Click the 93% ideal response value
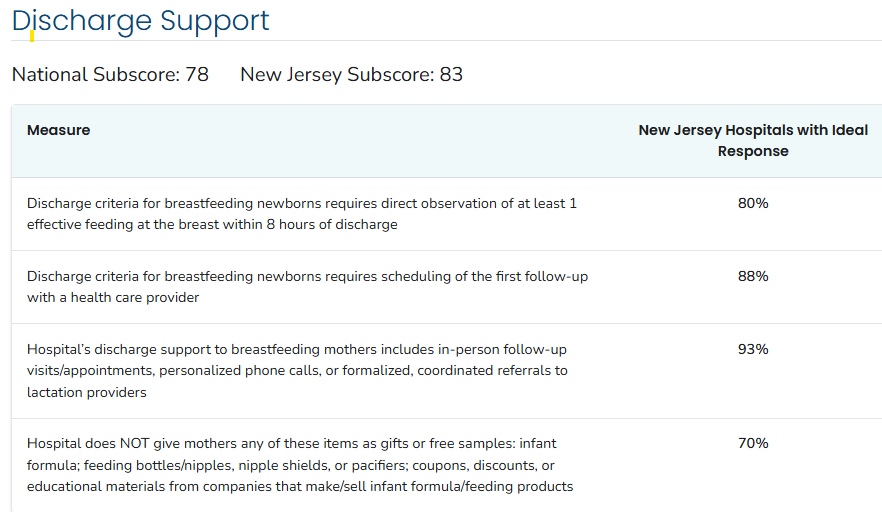 pos(752,349)
